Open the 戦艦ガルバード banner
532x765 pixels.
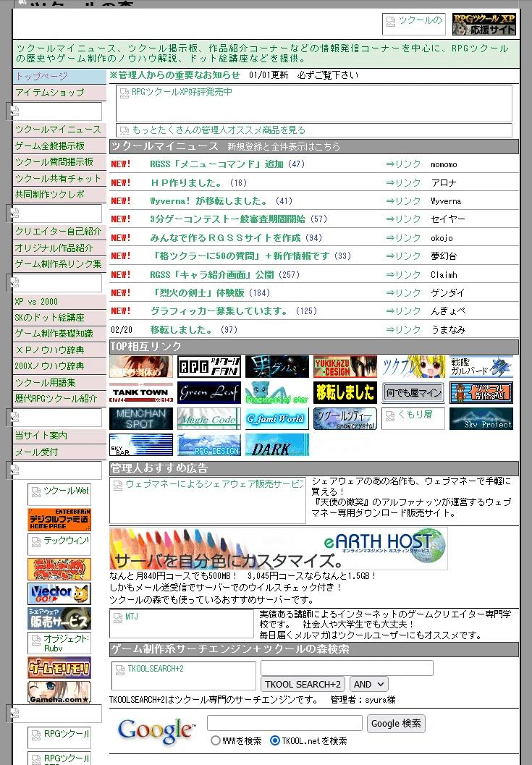(481, 367)
